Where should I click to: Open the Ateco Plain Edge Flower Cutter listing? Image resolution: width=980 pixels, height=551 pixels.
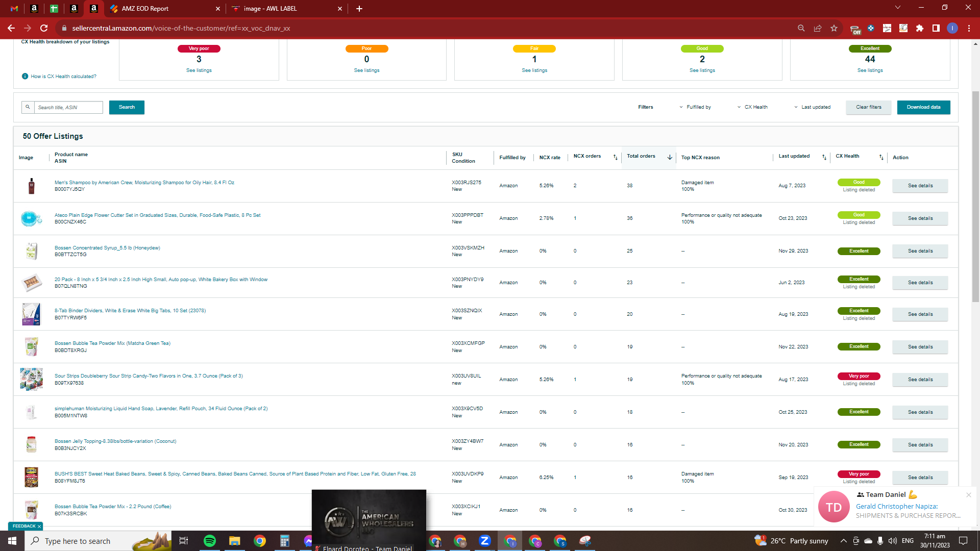(157, 215)
